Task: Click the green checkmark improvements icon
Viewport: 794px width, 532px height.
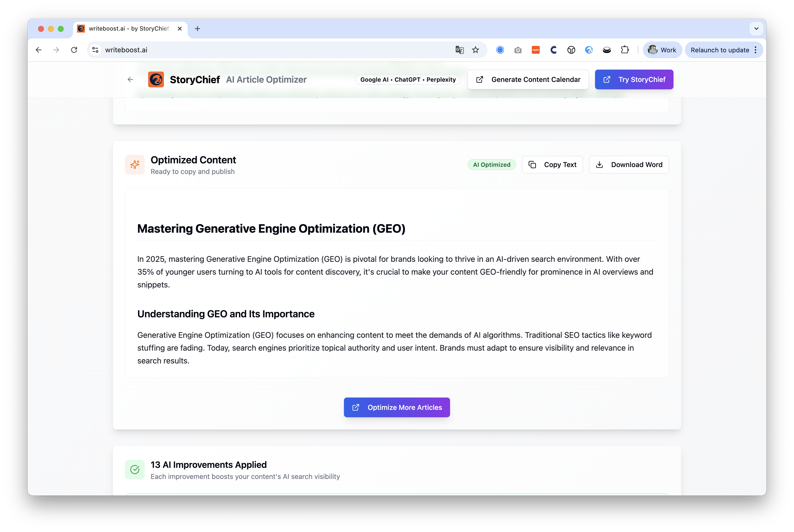Action: pos(135,470)
